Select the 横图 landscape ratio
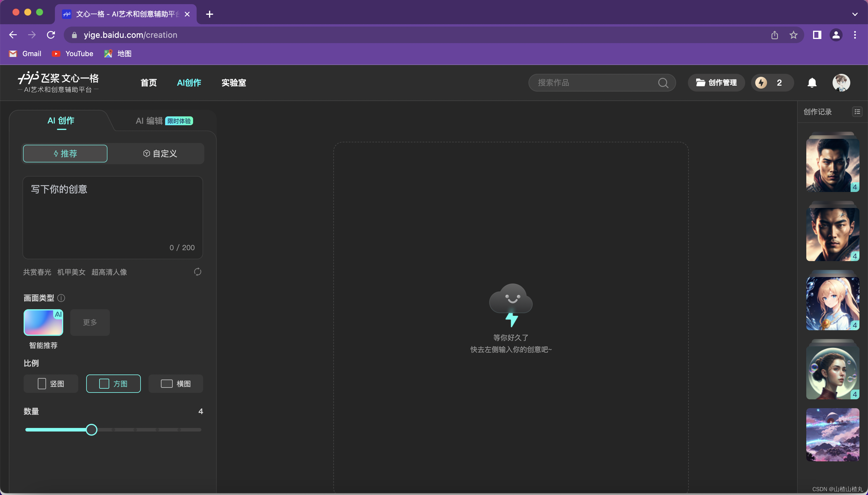 coord(176,383)
